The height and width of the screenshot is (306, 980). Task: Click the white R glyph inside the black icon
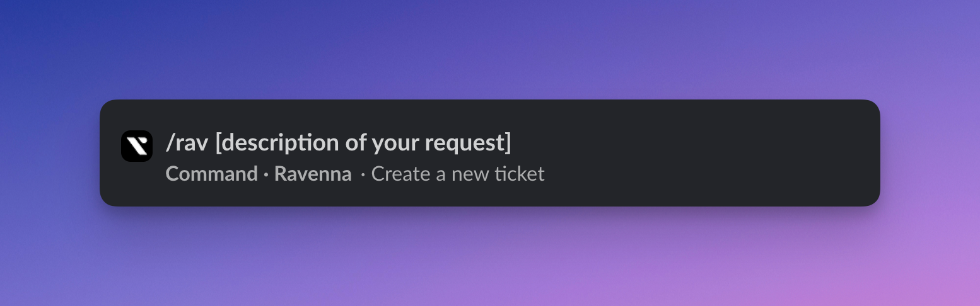137,146
